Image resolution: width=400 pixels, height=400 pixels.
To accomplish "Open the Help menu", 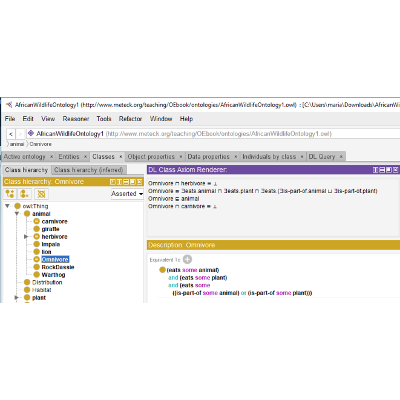I will click(186, 119).
